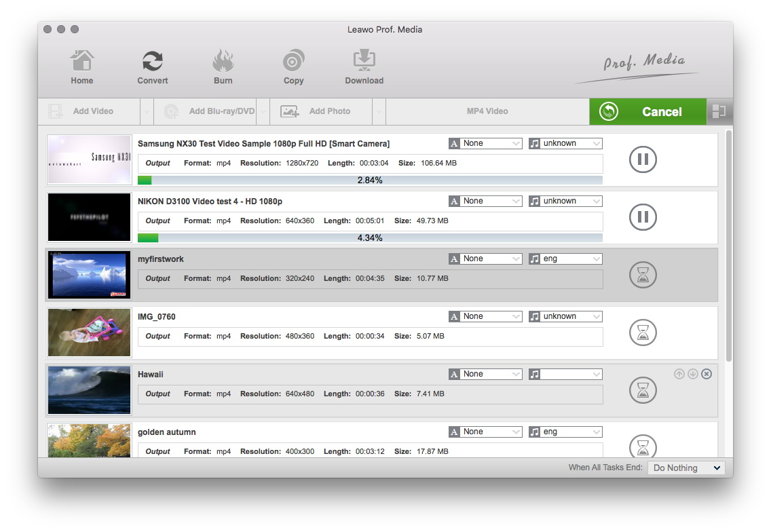Expand the When All Tasks End dropdown
The width and height of the screenshot is (771, 532).
pyautogui.click(x=685, y=468)
